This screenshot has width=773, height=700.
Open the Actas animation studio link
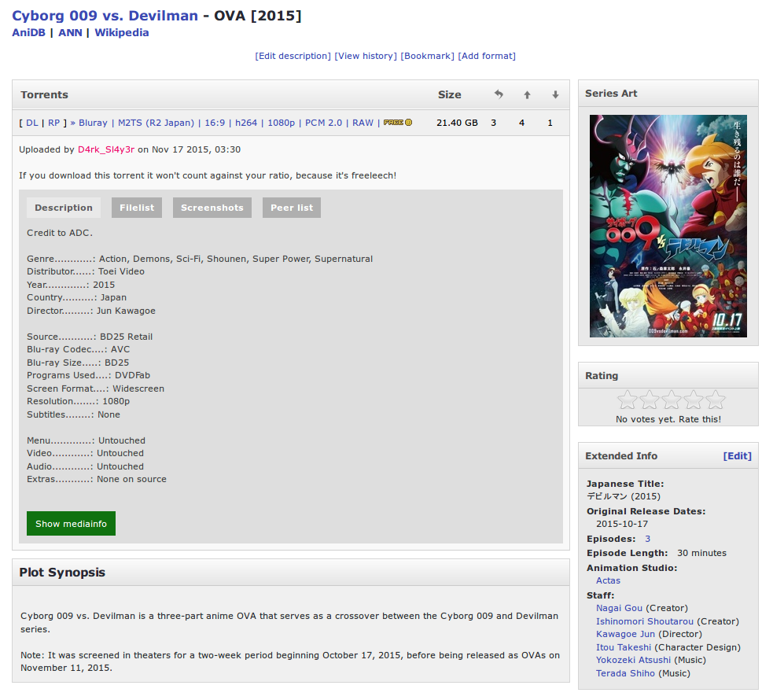(608, 580)
